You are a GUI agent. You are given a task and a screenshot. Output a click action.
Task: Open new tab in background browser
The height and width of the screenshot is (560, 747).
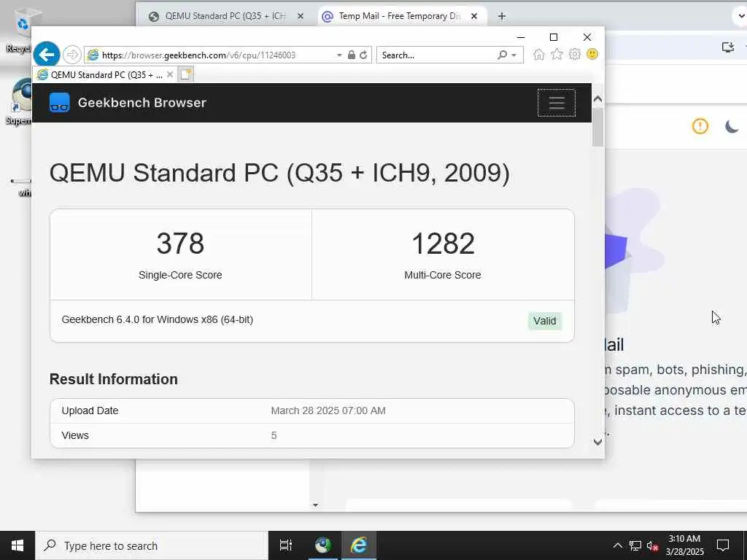coord(502,16)
